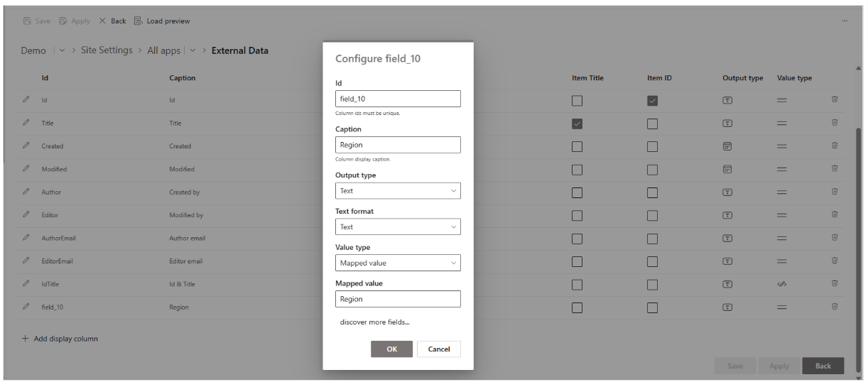Click the bottom-right Back button
This screenshot has height=387, width=868.
point(823,366)
